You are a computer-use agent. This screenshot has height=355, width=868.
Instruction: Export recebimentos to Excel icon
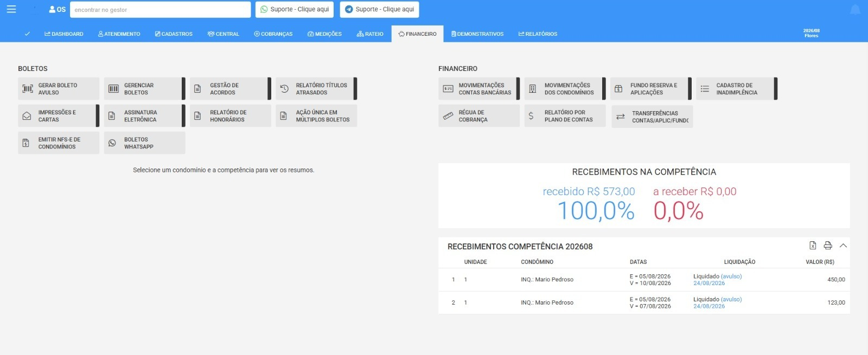(813, 246)
